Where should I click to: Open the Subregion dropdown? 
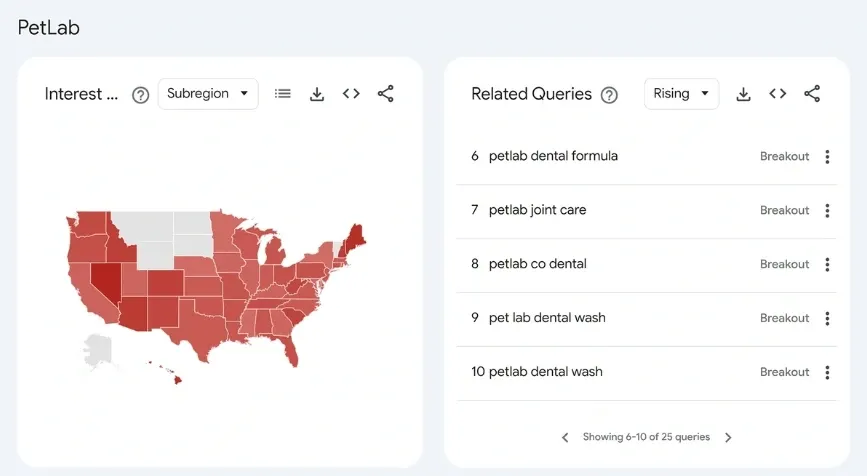208,94
